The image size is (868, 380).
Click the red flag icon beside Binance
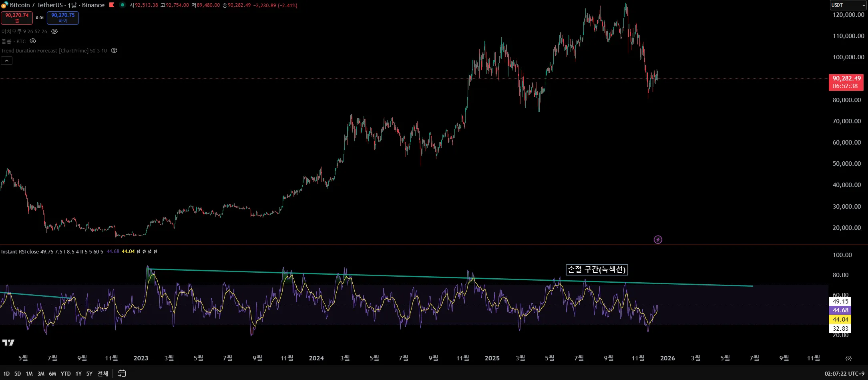(x=112, y=5)
